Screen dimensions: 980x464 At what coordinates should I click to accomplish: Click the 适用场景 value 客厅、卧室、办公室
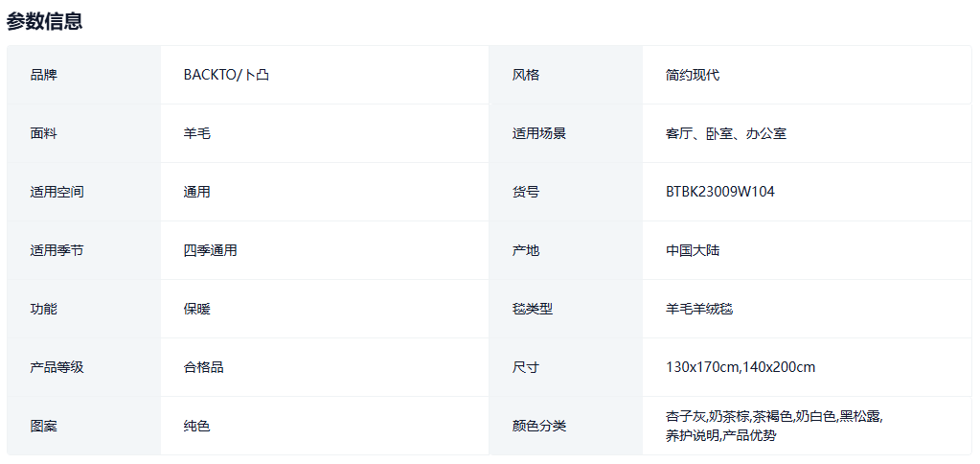pyautogui.click(x=726, y=133)
